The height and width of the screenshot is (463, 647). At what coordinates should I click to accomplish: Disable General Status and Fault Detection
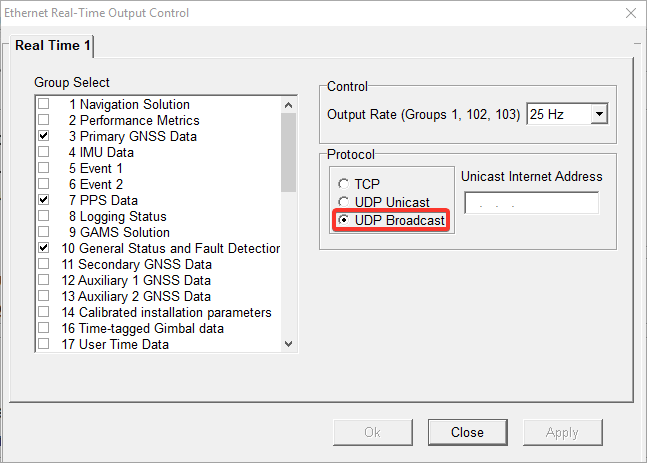(43, 248)
